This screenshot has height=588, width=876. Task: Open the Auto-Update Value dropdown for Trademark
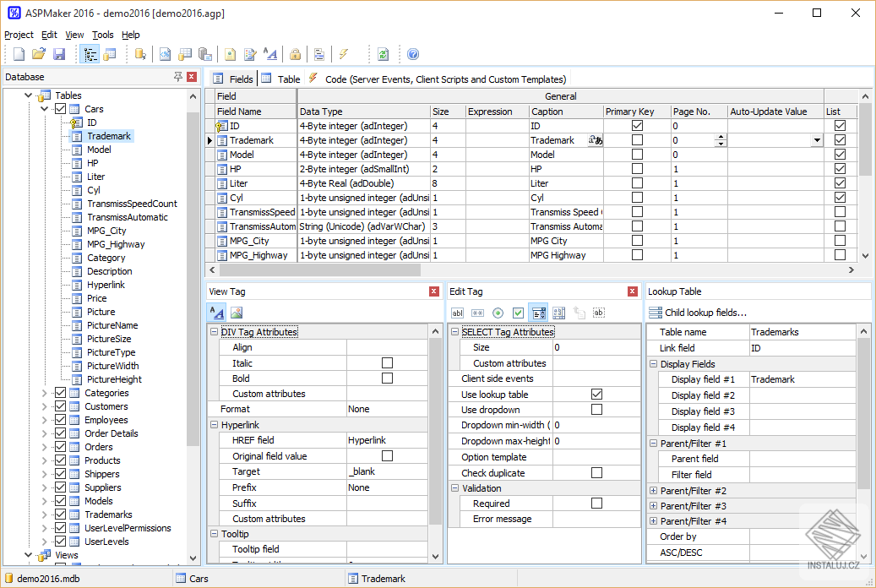coord(816,140)
